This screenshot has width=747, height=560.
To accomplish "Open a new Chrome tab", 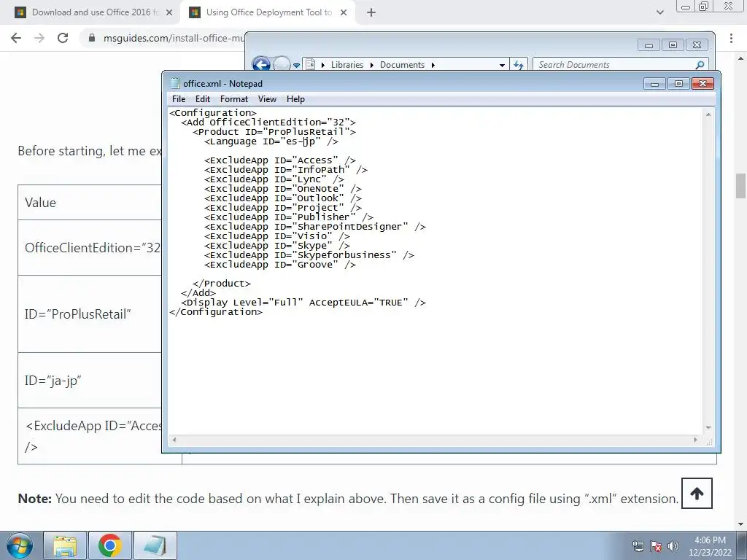I will tap(371, 13).
